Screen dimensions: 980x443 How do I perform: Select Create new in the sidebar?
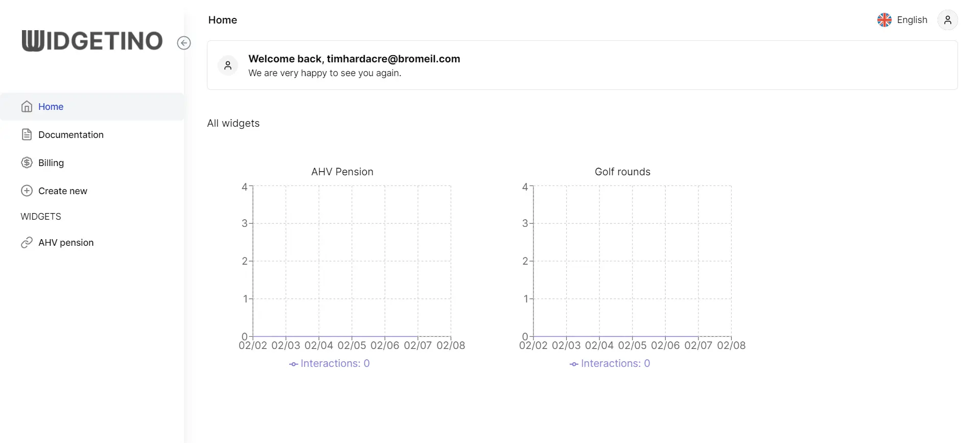63,191
